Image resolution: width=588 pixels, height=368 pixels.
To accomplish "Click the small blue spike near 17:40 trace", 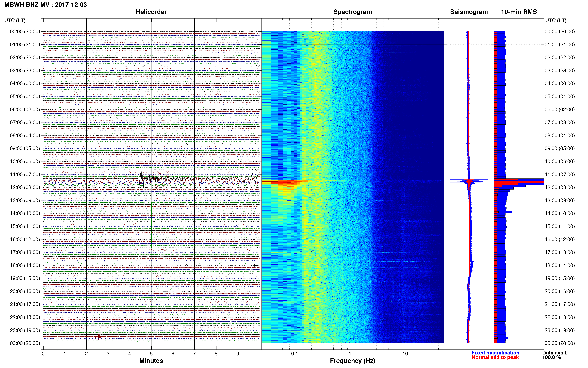I will click(x=104, y=261).
